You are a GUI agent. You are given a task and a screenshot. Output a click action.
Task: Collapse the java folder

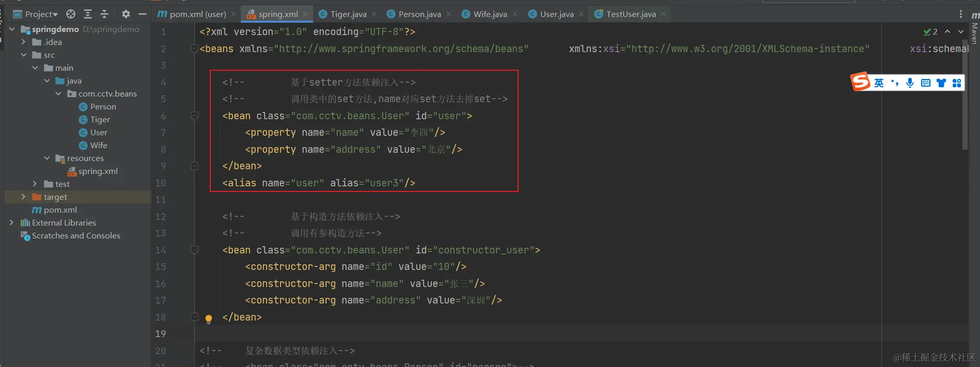pos(47,81)
